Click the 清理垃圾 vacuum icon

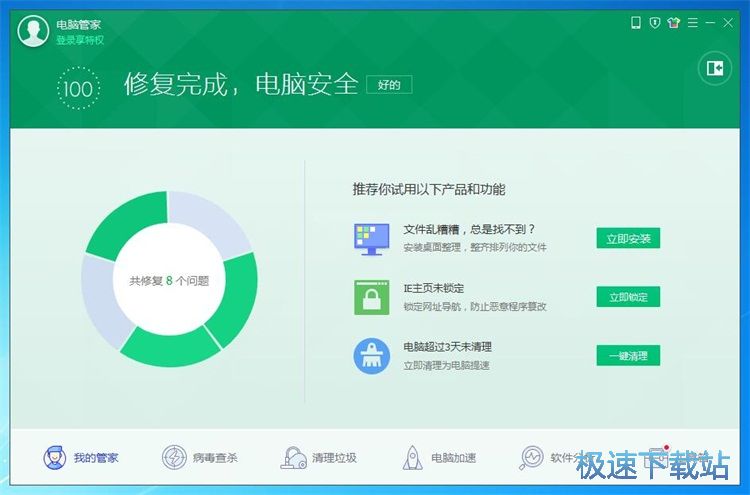[x=293, y=458]
